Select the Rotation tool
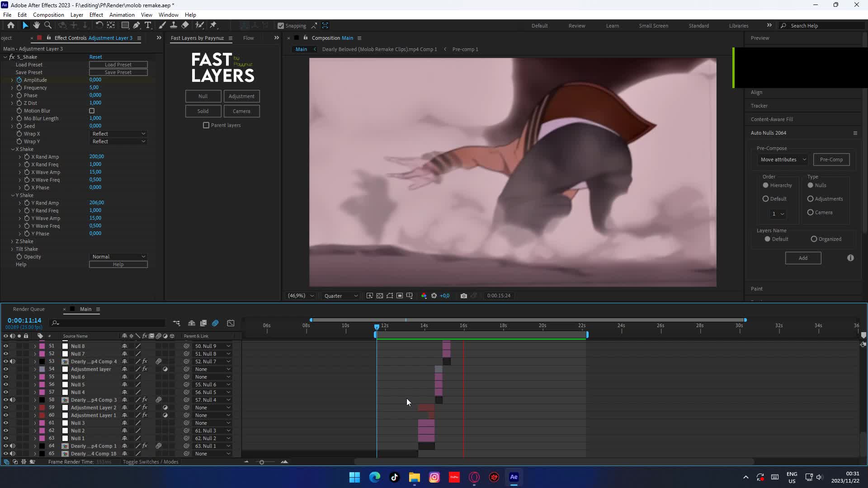This screenshot has width=868, height=488. coord(99,25)
